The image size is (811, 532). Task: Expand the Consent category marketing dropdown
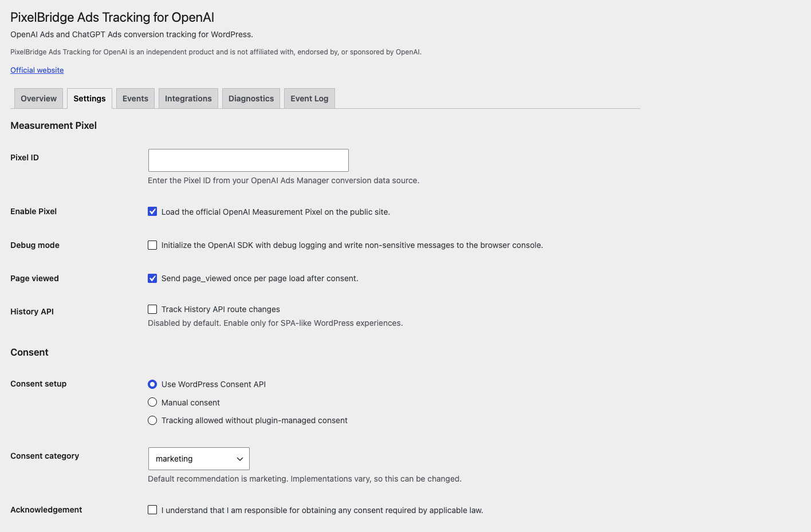(199, 459)
